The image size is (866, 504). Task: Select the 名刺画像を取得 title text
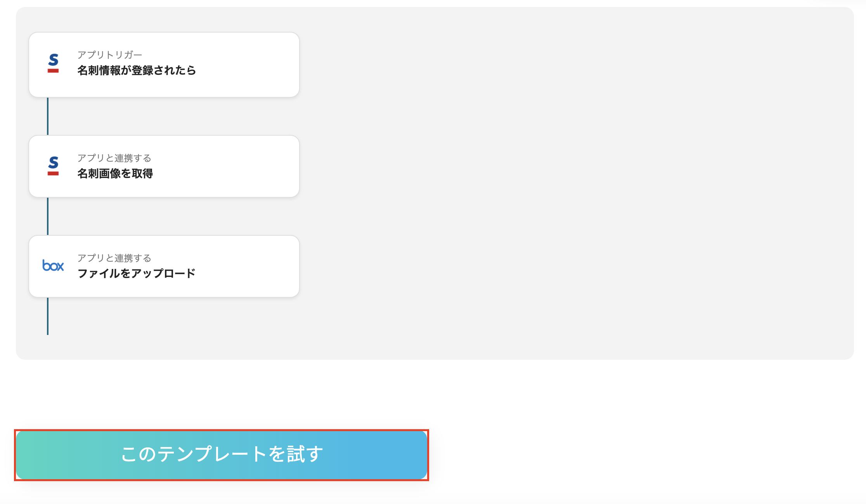(x=115, y=174)
